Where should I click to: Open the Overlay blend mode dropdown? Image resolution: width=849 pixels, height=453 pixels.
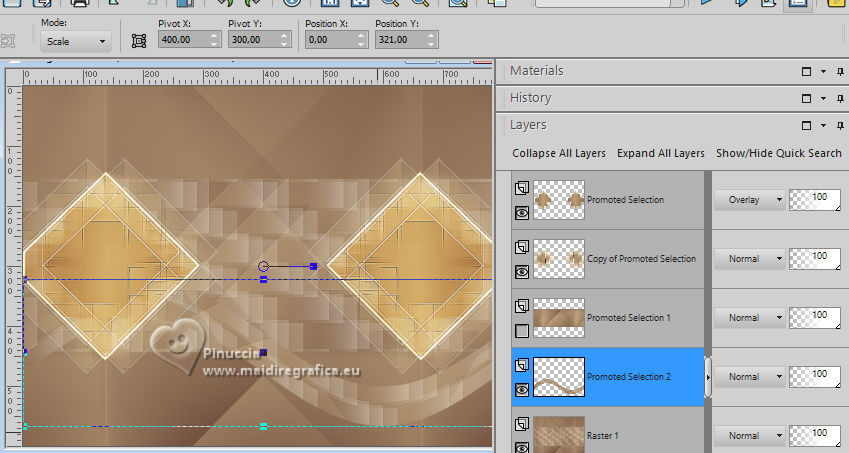pos(750,199)
